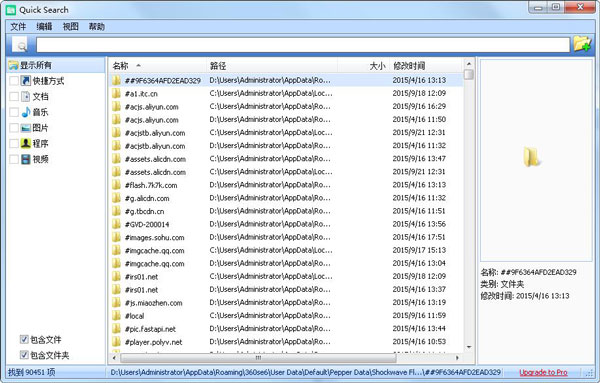The width and height of the screenshot is (600, 383).
Task: Click the folder preview thumbnail
Action: pos(532,157)
